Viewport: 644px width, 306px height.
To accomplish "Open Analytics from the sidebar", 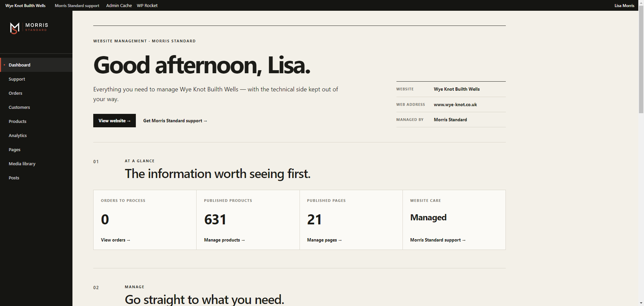I will 36,135.
